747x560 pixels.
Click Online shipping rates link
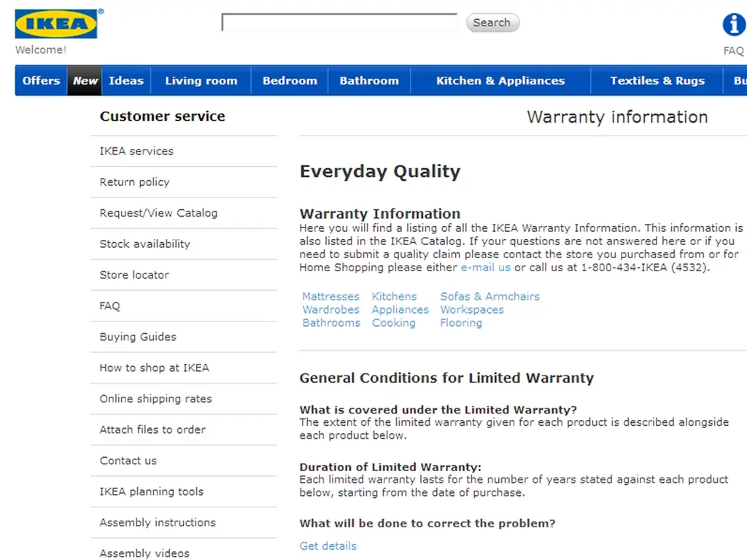tap(156, 399)
